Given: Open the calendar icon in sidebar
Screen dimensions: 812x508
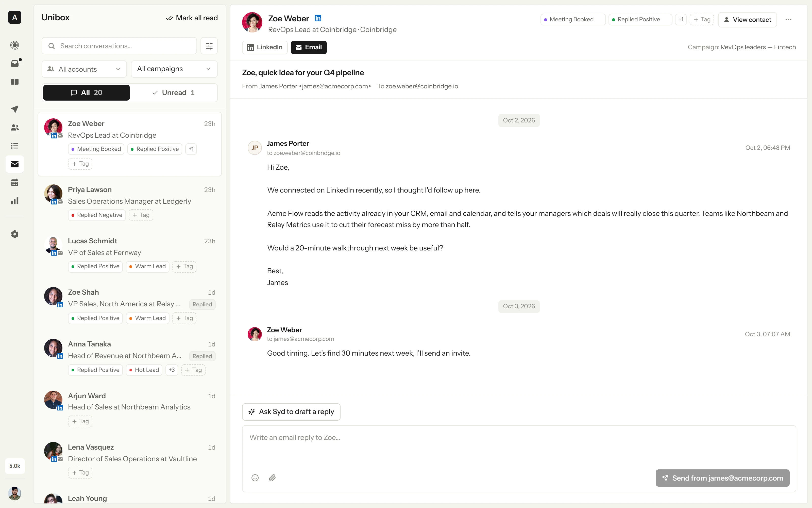Looking at the screenshot, I should 14,182.
